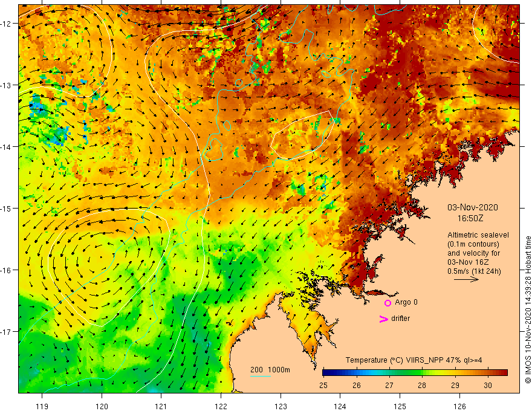Click the date text '03-Nov-2020'

point(473,207)
